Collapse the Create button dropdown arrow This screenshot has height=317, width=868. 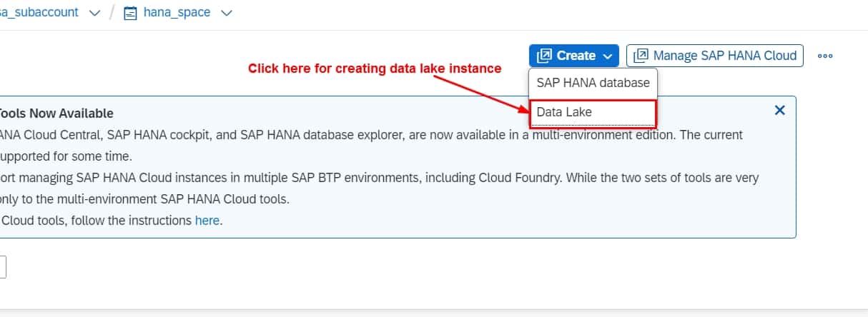[607, 56]
